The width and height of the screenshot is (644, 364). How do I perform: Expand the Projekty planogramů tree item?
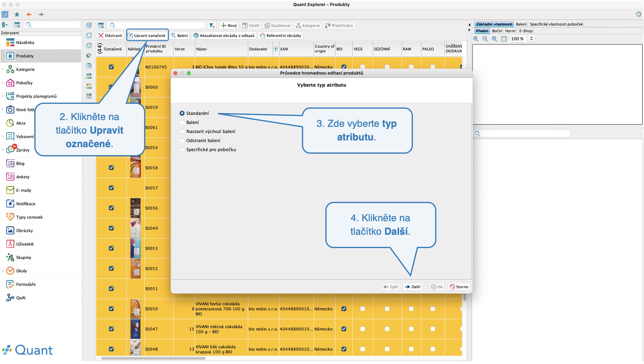pyautogui.click(x=3, y=96)
